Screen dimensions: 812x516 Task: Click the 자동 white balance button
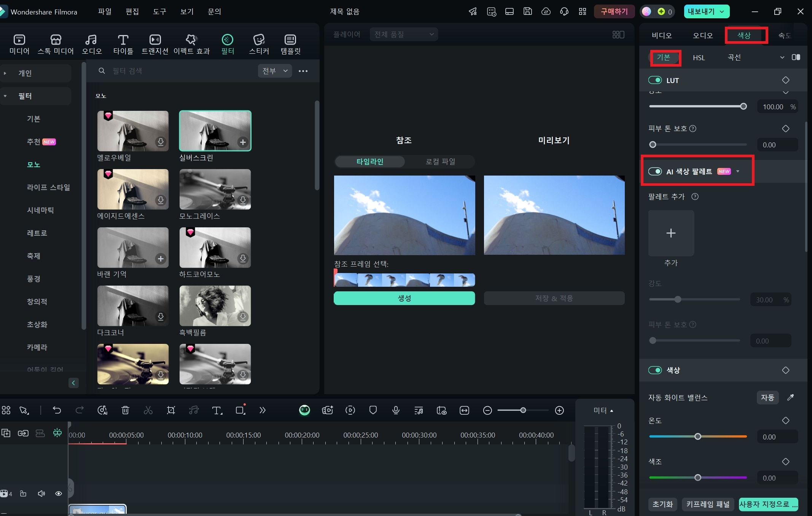(767, 397)
